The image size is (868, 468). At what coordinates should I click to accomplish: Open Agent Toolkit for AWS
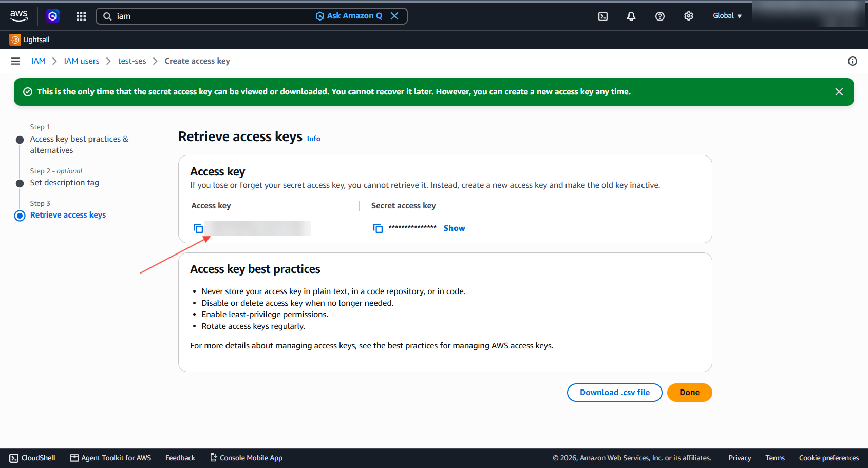click(110, 458)
